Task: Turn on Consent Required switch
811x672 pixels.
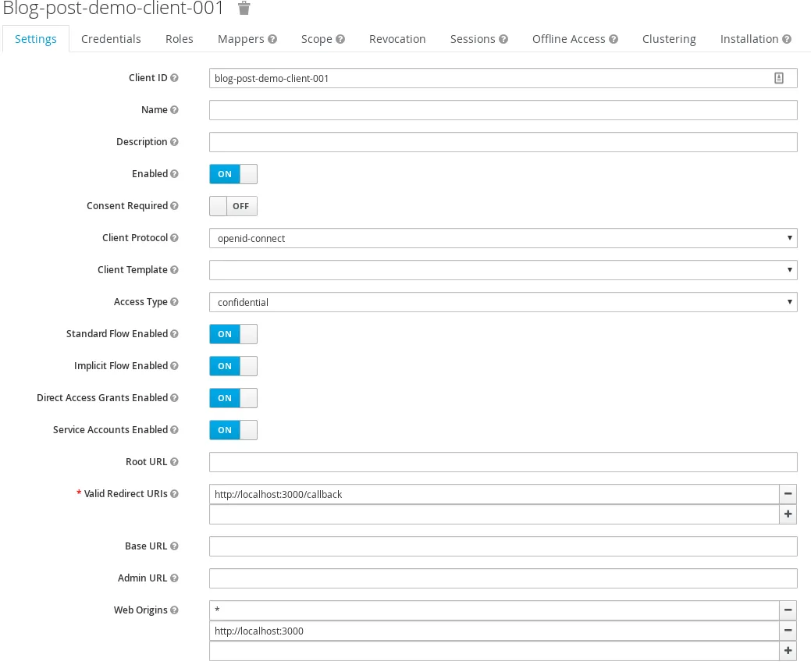Action: [x=233, y=206]
